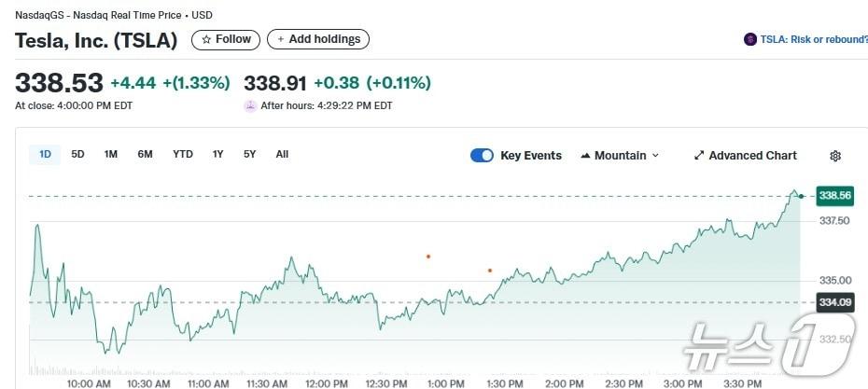
Task: Select the 1Y time range
Action: pyautogui.click(x=217, y=154)
